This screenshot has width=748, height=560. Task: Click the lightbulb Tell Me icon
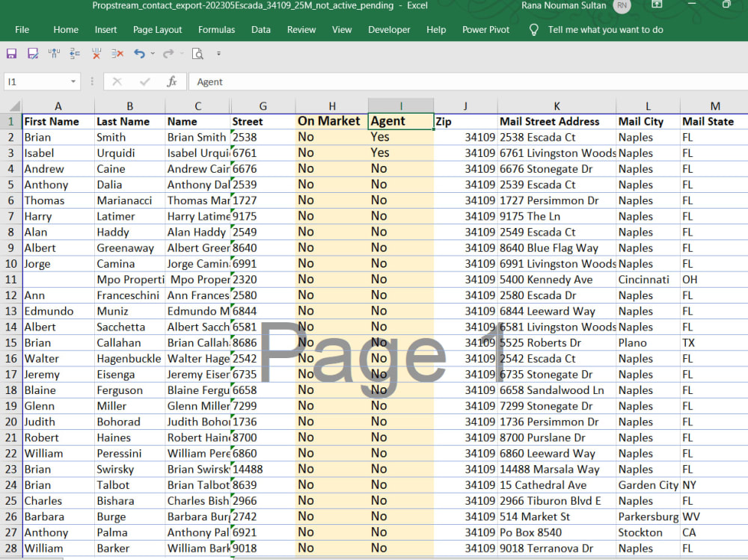tap(534, 30)
